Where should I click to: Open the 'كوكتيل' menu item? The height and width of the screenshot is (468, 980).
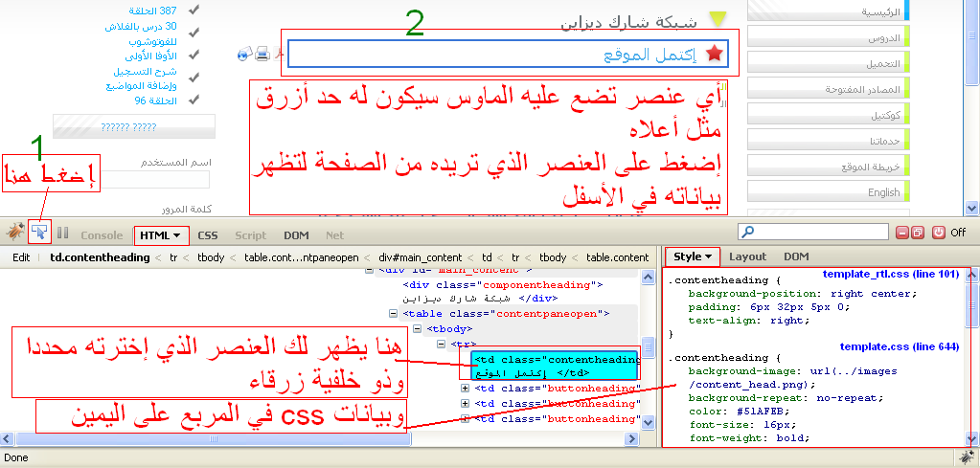[x=828, y=115]
